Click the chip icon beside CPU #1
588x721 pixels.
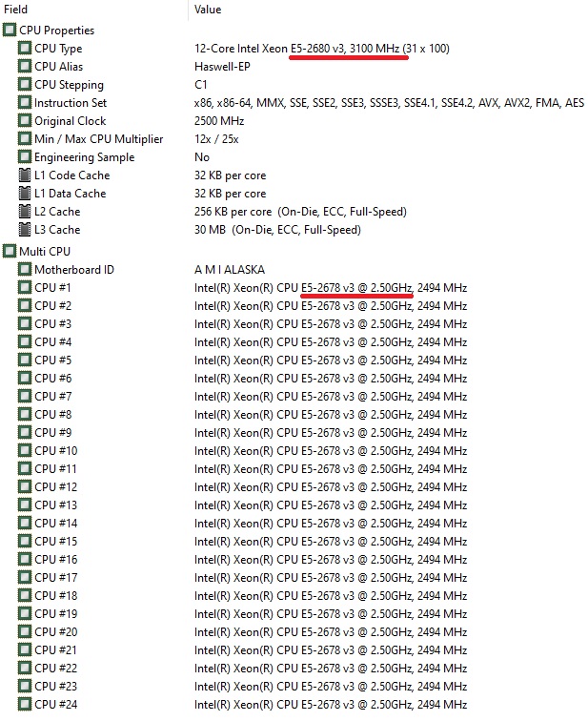tap(25, 287)
